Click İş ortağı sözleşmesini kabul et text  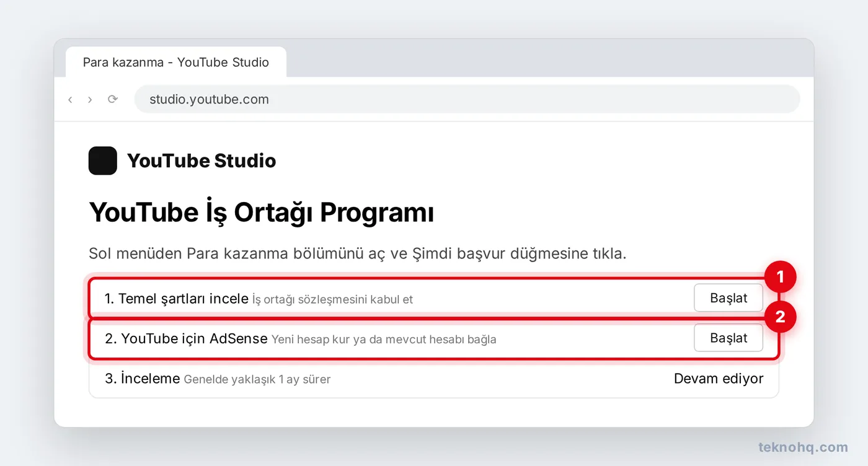[x=332, y=299]
